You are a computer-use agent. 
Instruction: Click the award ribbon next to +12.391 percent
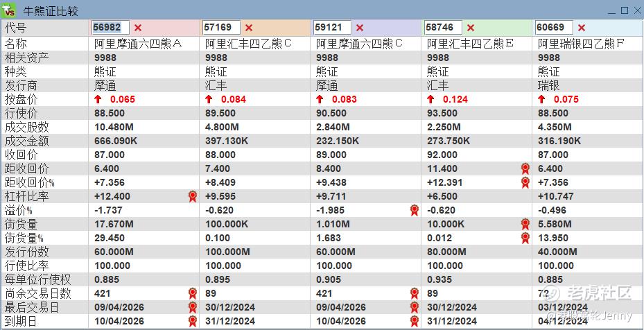pos(525,182)
